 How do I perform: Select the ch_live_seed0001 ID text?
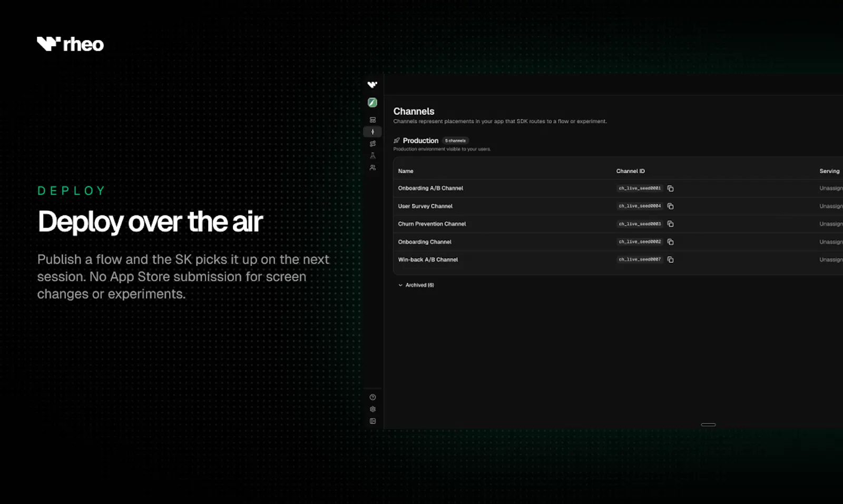coord(640,188)
